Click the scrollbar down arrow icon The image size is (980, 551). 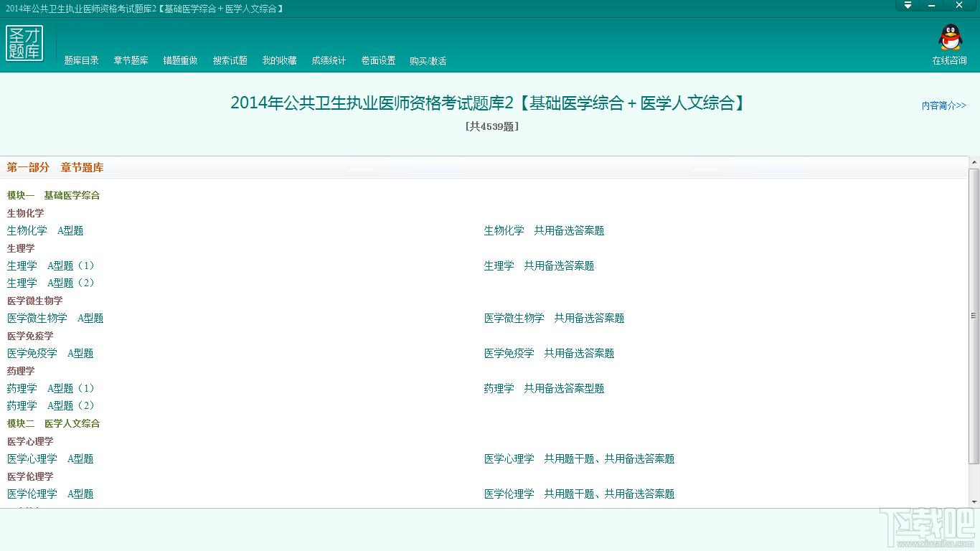974,503
